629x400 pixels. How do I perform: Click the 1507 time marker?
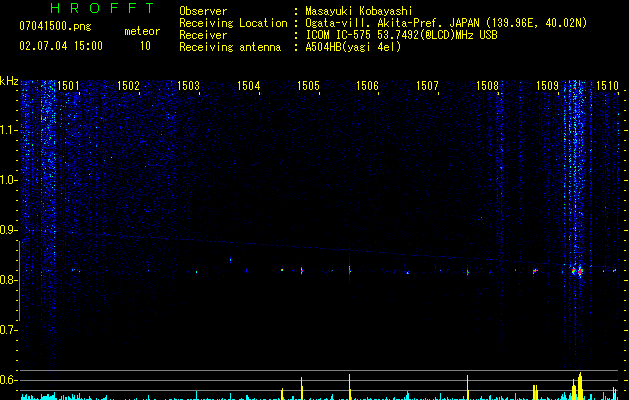(x=427, y=86)
